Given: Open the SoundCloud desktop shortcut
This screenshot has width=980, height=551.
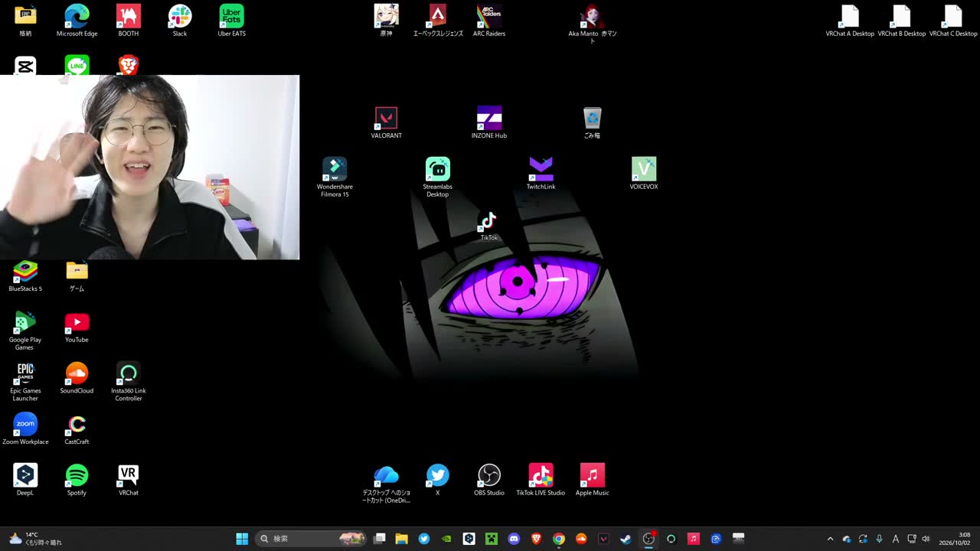Looking at the screenshot, I should pos(77,377).
